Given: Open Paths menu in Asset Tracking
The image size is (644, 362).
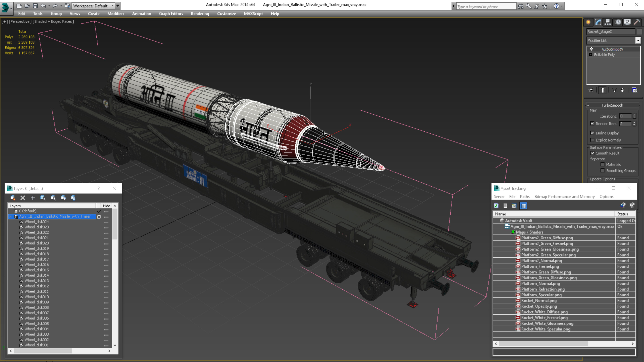Looking at the screenshot, I should click(x=525, y=197).
